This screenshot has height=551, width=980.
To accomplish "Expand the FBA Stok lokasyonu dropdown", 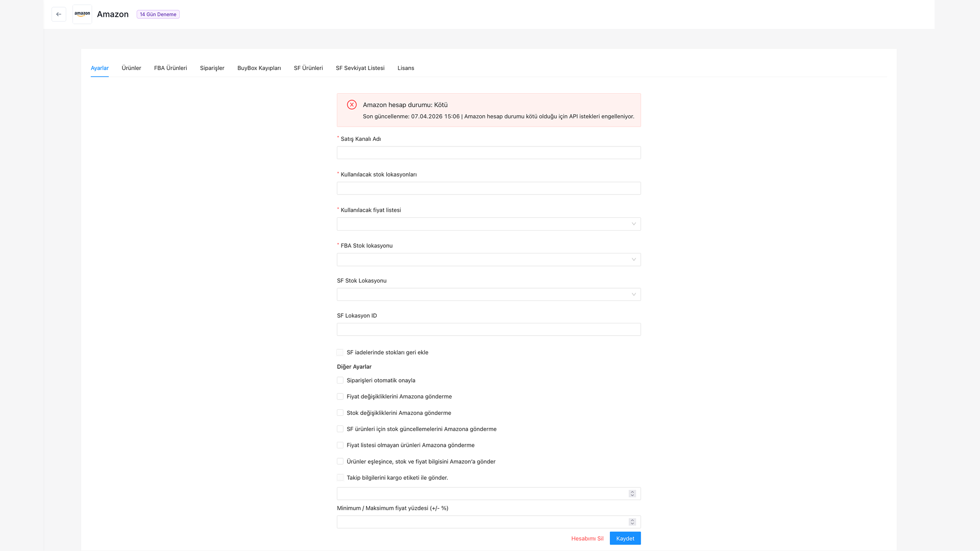I will coord(488,260).
